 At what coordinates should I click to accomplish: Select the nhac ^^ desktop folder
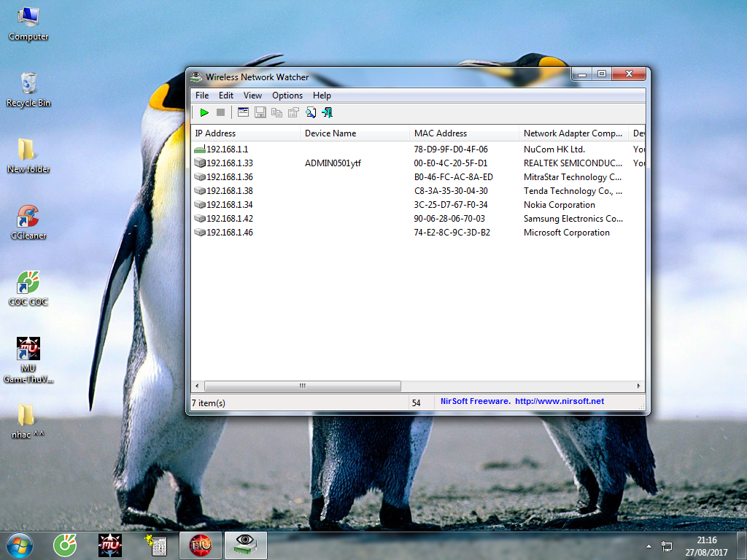tap(28, 421)
